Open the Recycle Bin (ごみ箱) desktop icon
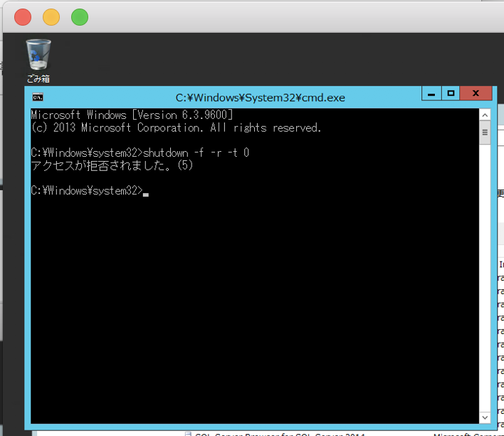The height and width of the screenshot is (436, 504). coord(38,61)
